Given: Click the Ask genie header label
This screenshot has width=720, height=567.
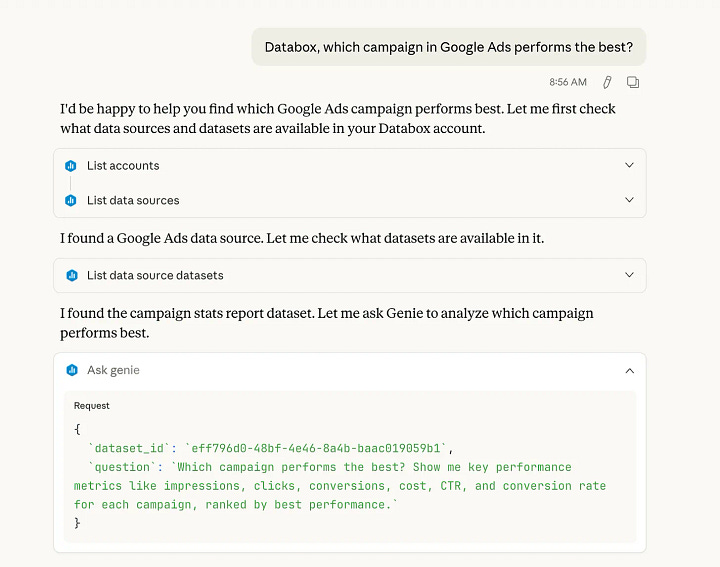Looking at the screenshot, I should tap(113, 370).
